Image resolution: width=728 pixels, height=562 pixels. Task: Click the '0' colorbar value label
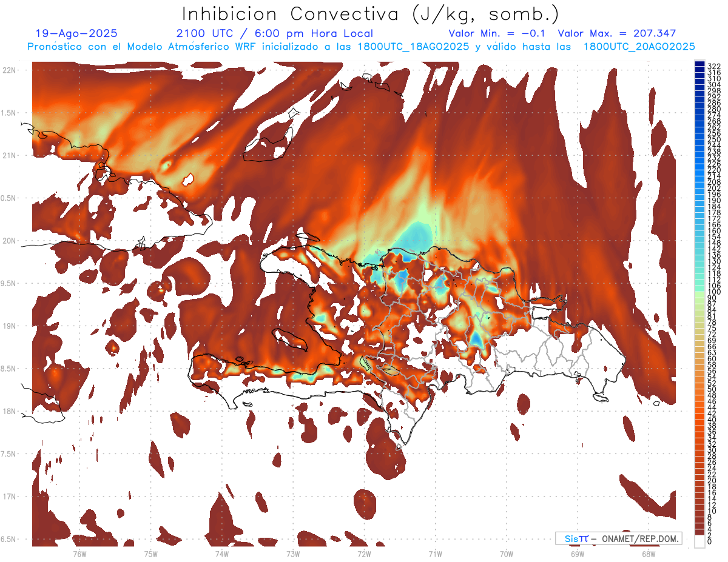tap(710, 541)
